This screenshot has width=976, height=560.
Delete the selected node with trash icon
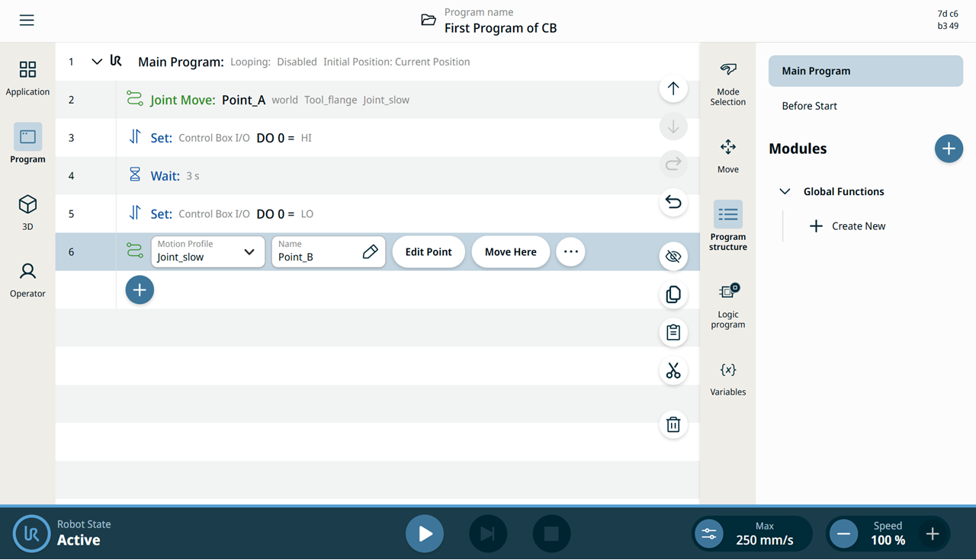(x=673, y=424)
